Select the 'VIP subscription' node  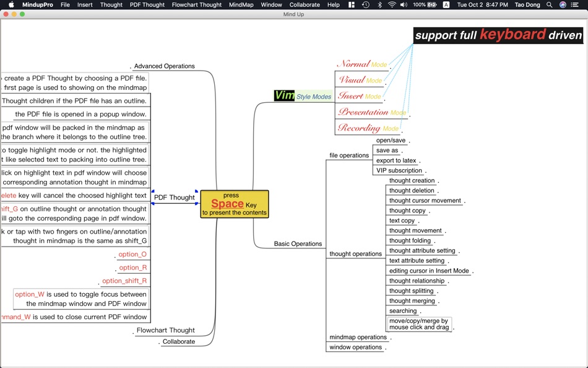(x=399, y=170)
